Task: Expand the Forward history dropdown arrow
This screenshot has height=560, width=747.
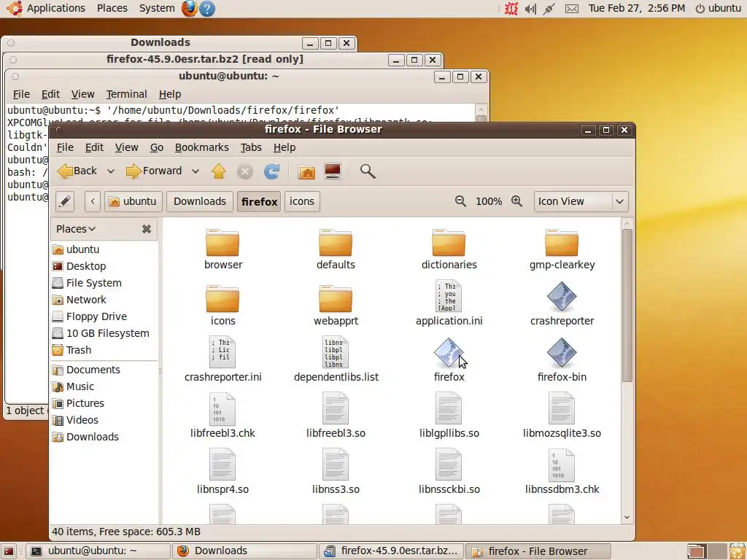Action: click(x=196, y=171)
